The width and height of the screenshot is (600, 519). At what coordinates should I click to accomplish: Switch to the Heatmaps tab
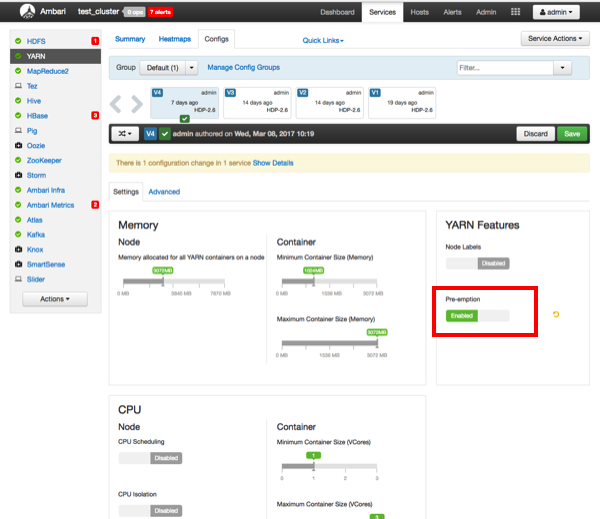(x=174, y=39)
